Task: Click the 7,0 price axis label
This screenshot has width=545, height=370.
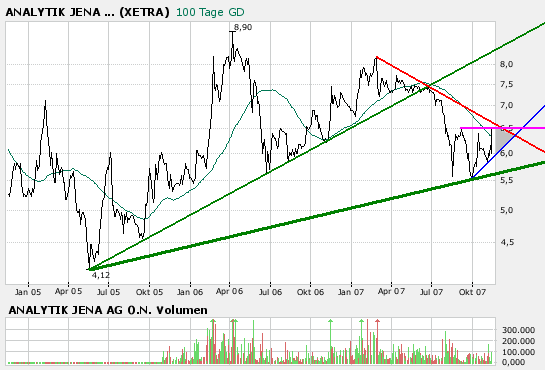Action: pos(506,105)
